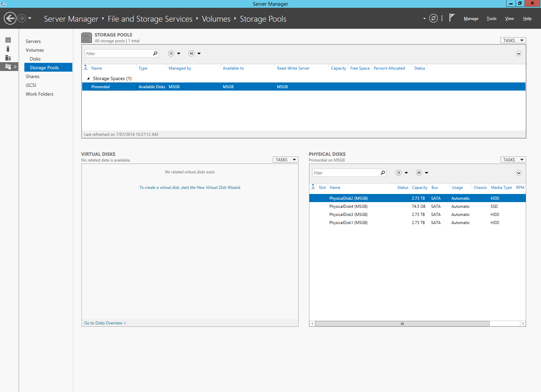Select the PhysicalDisk4 (MSG8) row
The image size is (541, 392).
pos(417,206)
